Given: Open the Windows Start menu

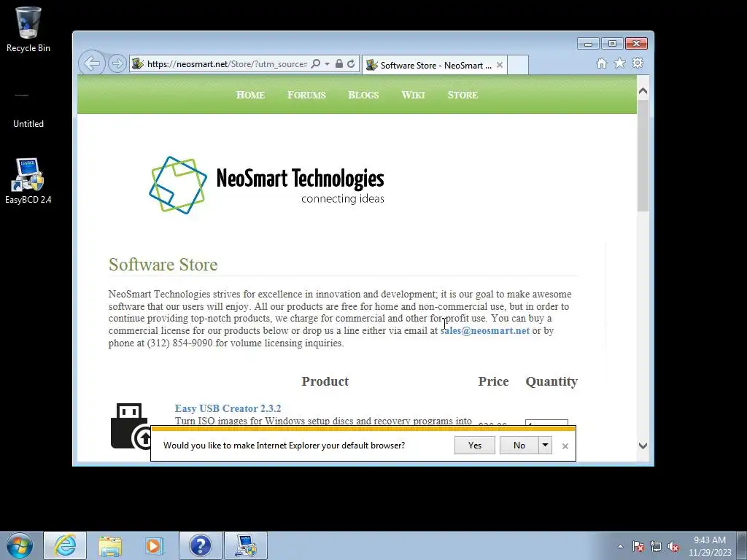Looking at the screenshot, I should [x=20, y=545].
